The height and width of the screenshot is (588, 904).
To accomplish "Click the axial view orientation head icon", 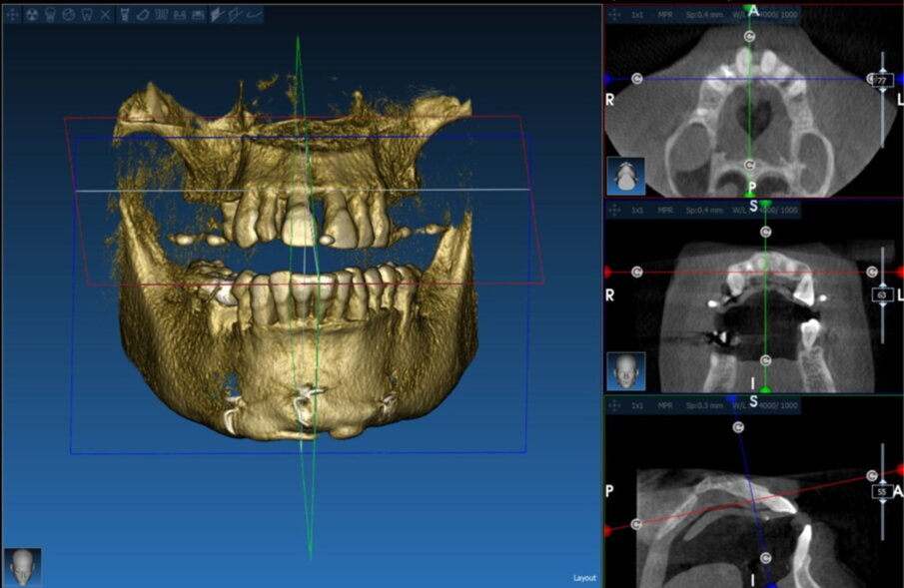I will tap(625, 176).
